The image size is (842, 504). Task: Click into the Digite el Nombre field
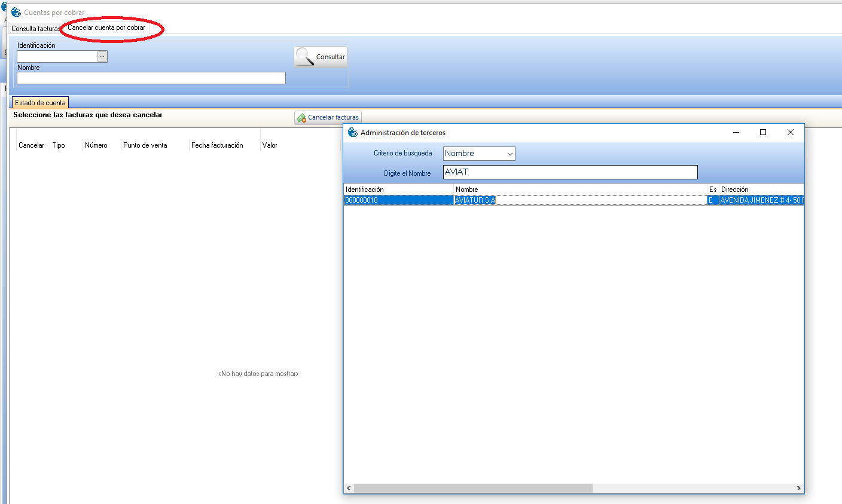coord(570,172)
